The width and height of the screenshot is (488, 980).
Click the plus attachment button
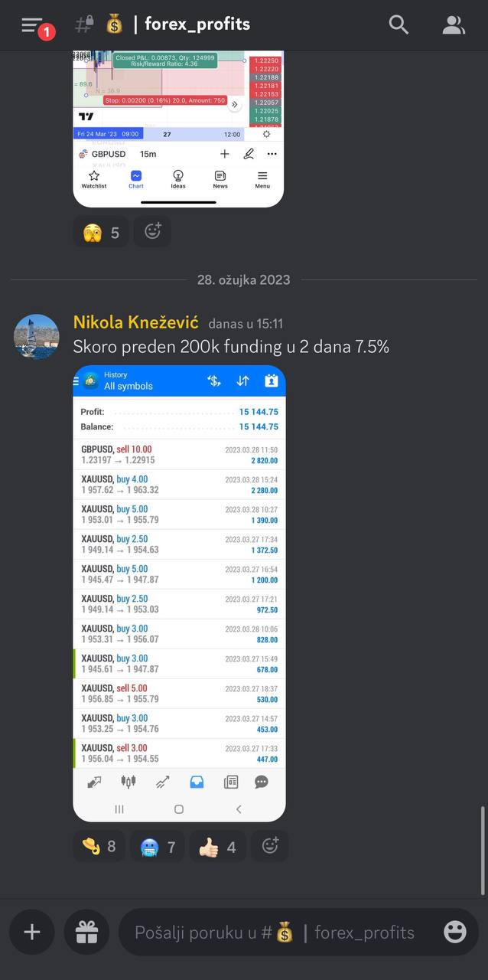32,932
